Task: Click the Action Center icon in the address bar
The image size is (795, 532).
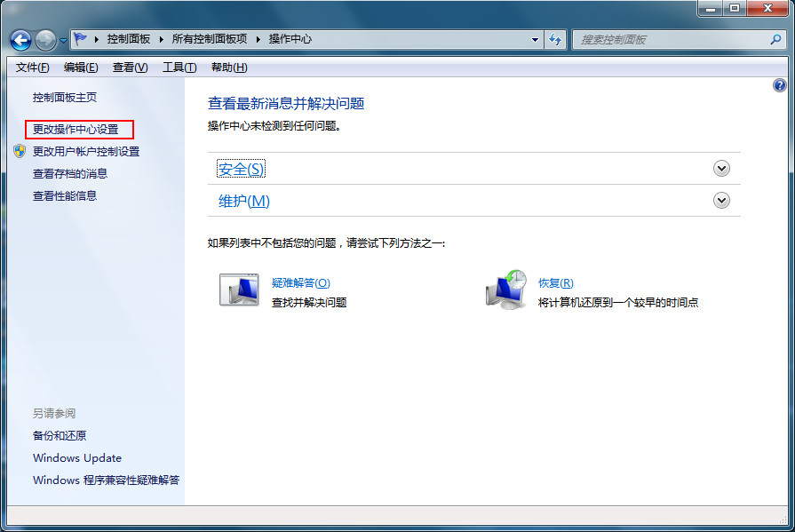Action: [77, 38]
